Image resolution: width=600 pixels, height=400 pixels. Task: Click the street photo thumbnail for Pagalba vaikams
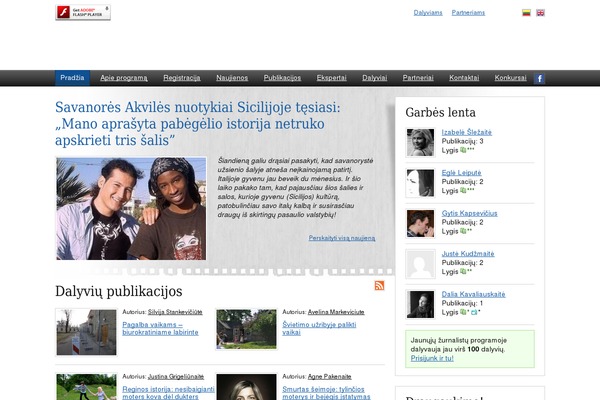(86, 332)
